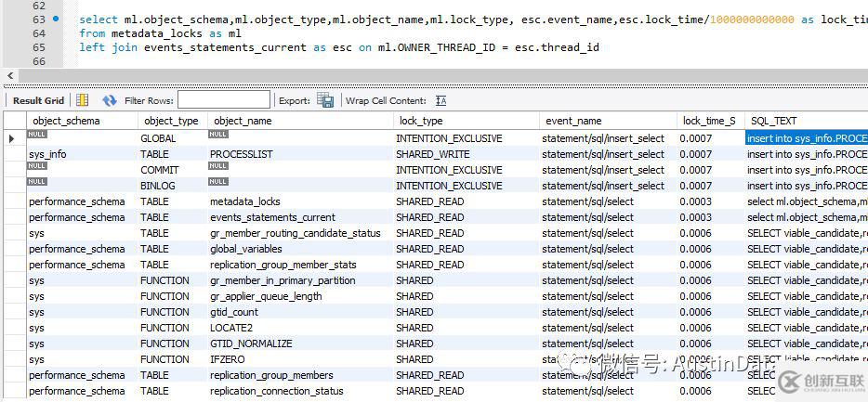The height and width of the screenshot is (402, 868).
Task: Click the SHARED cell in the LOCATE2 row
Action: pos(467,328)
